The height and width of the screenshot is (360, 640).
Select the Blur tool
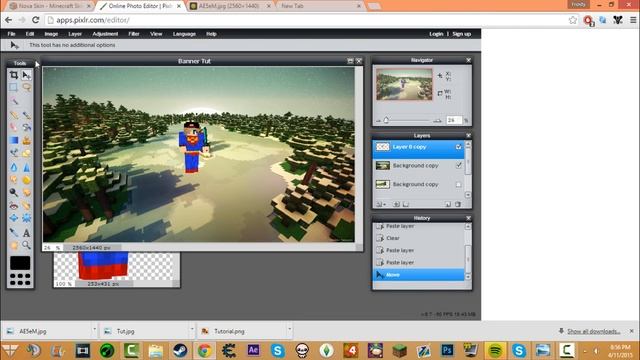point(13,167)
